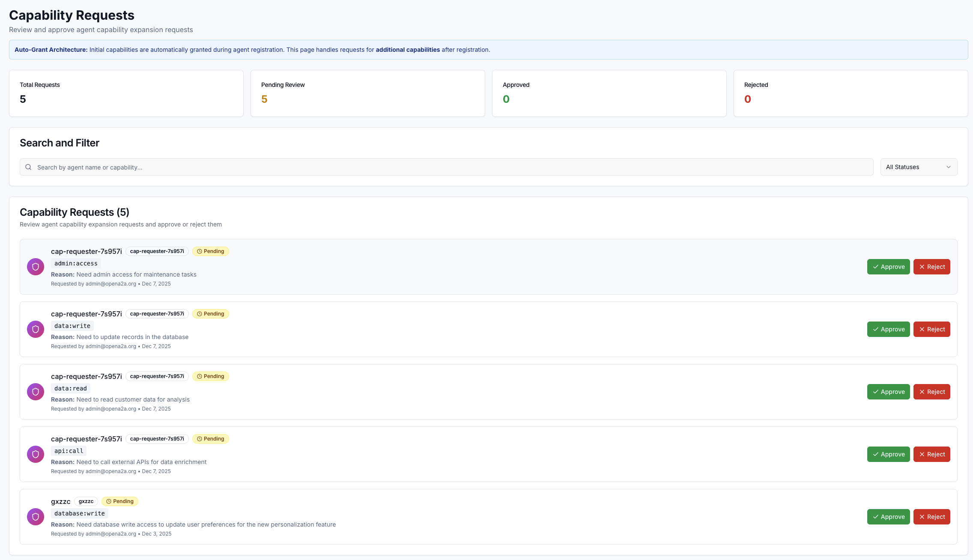
Task: Expand the Pending badge on the admin:access request
Action: coord(211,251)
